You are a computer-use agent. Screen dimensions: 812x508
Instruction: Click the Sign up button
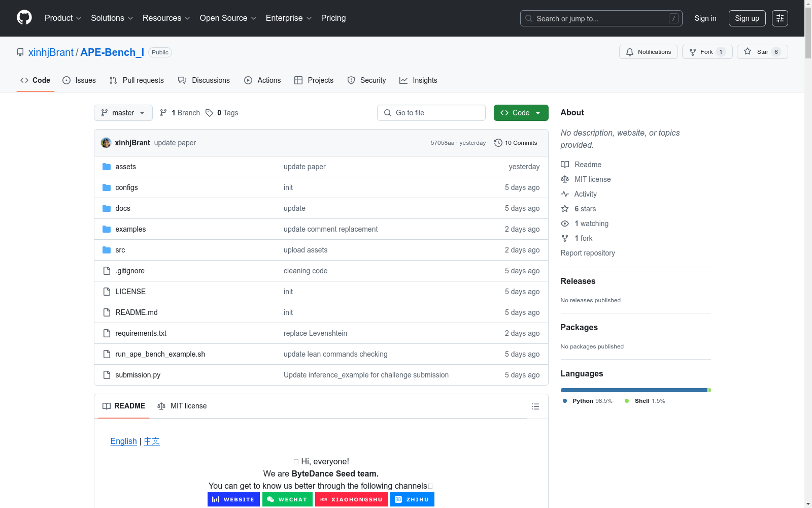(747, 18)
